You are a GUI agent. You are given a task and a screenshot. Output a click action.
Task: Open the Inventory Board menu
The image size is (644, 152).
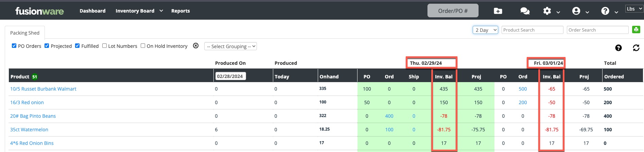[x=139, y=11]
